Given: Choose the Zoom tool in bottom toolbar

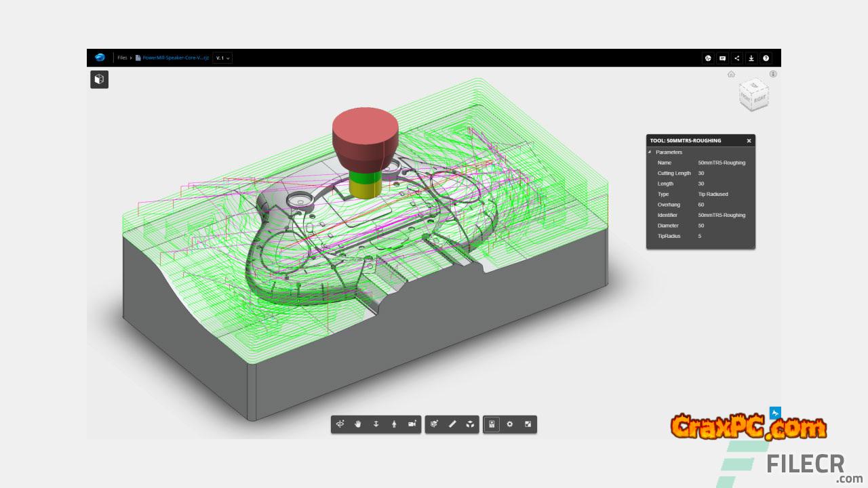Looking at the screenshot, I should 376,424.
